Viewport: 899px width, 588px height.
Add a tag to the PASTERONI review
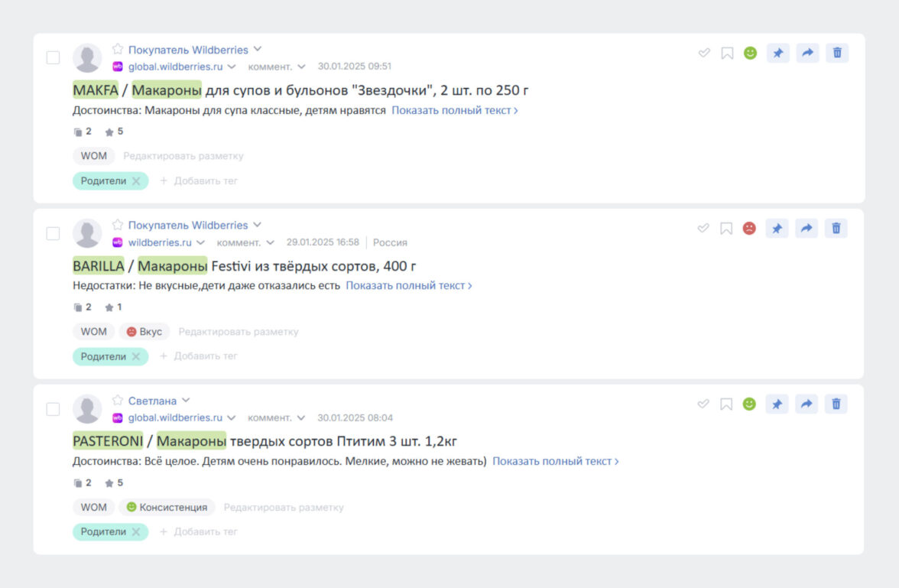[x=199, y=531]
